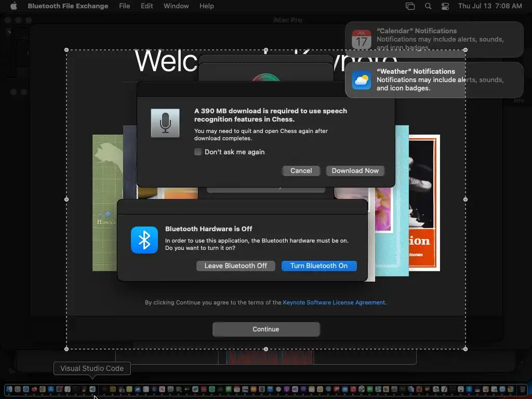Click the microphone icon in the Chess dialog
Screen dimensions: 532x399
point(165,123)
